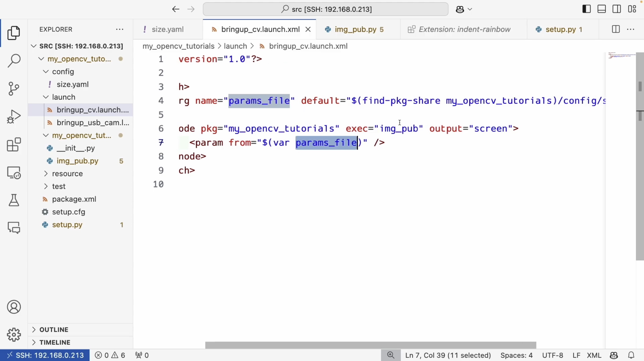Open Run and Debug view

click(14, 117)
